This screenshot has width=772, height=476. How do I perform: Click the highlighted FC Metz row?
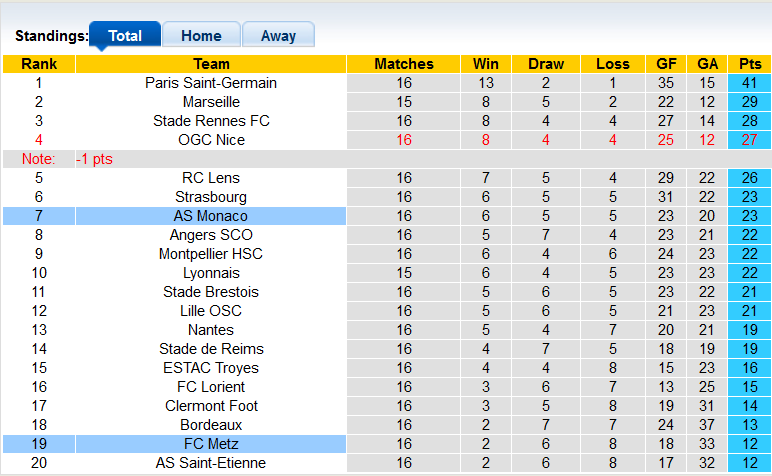tap(211, 444)
